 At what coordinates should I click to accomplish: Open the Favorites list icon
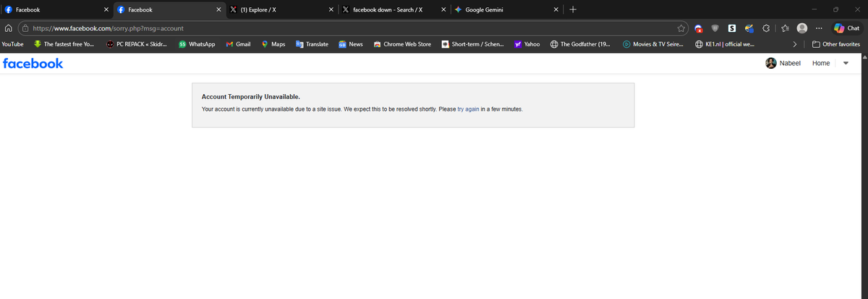[x=784, y=28]
